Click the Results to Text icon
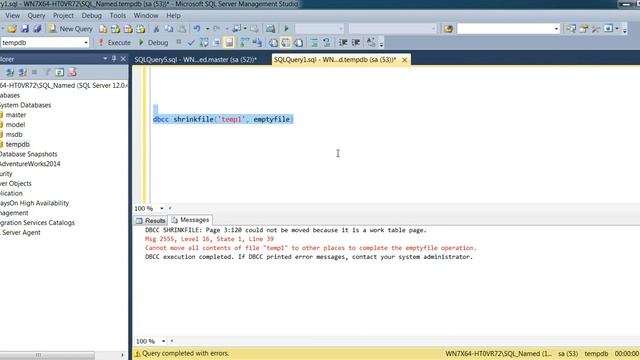The image size is (640, 360). point(273,42)
